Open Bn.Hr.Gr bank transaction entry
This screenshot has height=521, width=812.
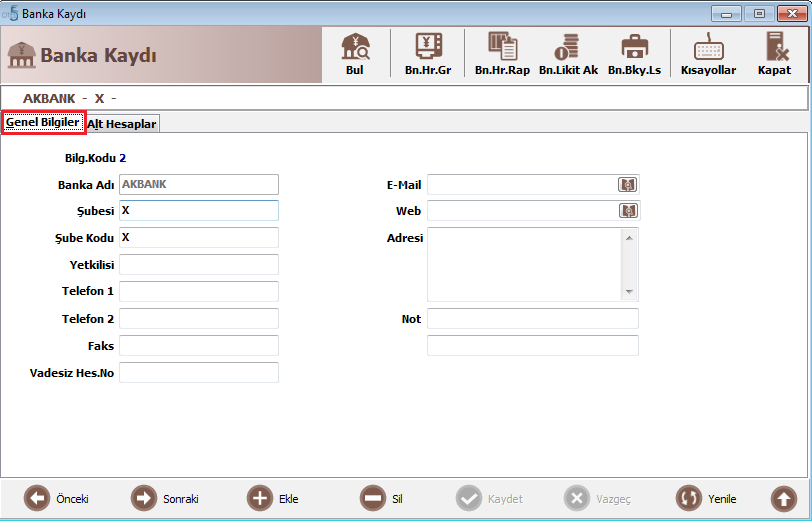428,54
